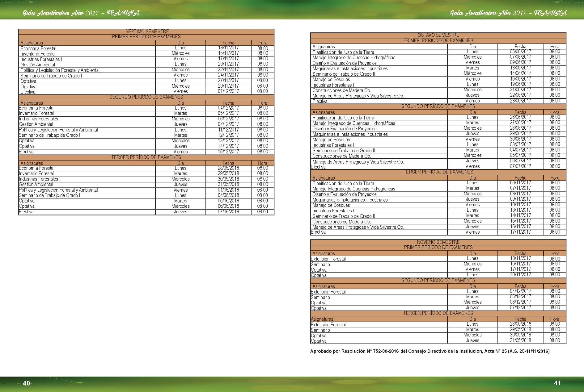Click Manejo de Bosques dated 16/06/2017
The height and width of the screenshot is (392, 584).
point(331,80)
